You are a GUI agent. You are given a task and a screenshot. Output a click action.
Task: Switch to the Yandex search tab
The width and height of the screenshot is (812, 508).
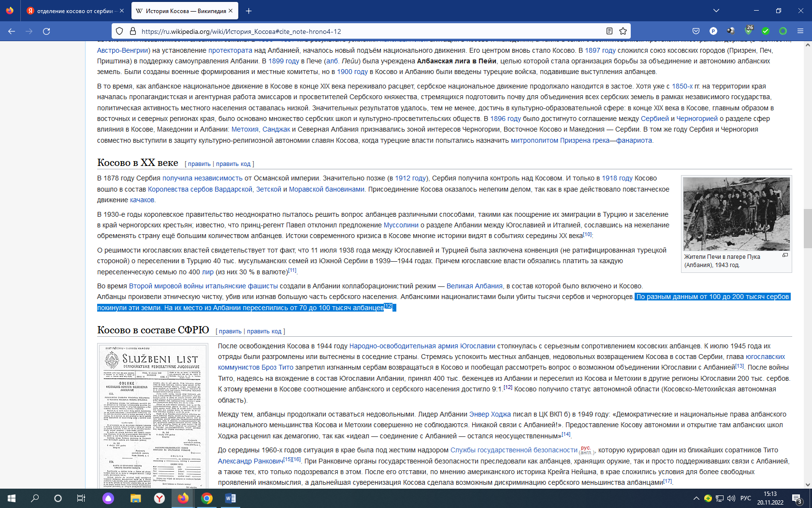pos(75,11)
